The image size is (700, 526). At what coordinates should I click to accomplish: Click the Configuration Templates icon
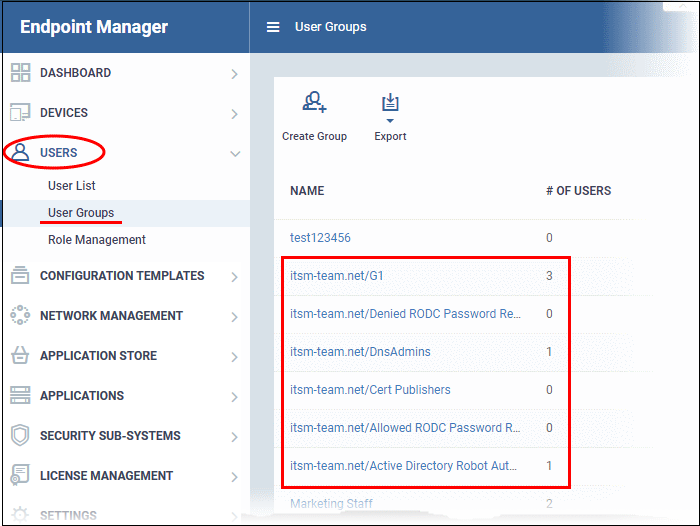click(x=20, y=276)
